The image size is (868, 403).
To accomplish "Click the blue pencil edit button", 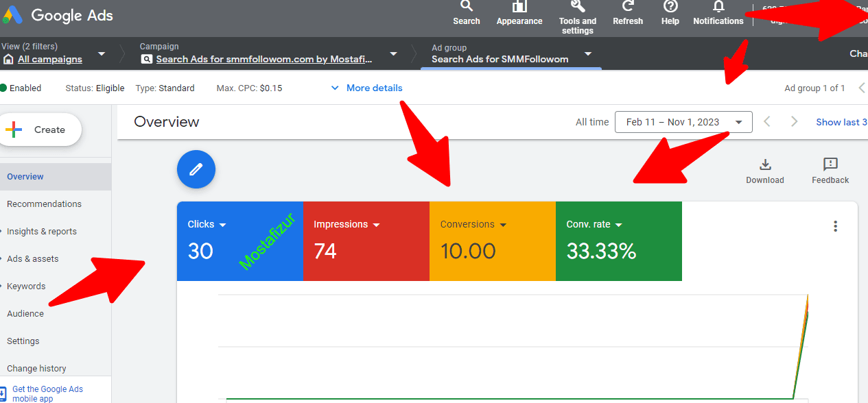I will click(196, 169).
